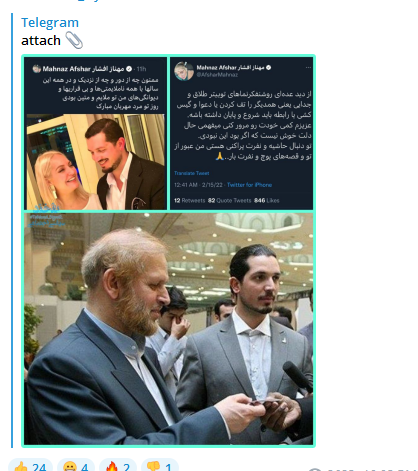Screen dimensions: 418x471
Task: Click the verified badge in the left tweet
Action: click(129, 69)
